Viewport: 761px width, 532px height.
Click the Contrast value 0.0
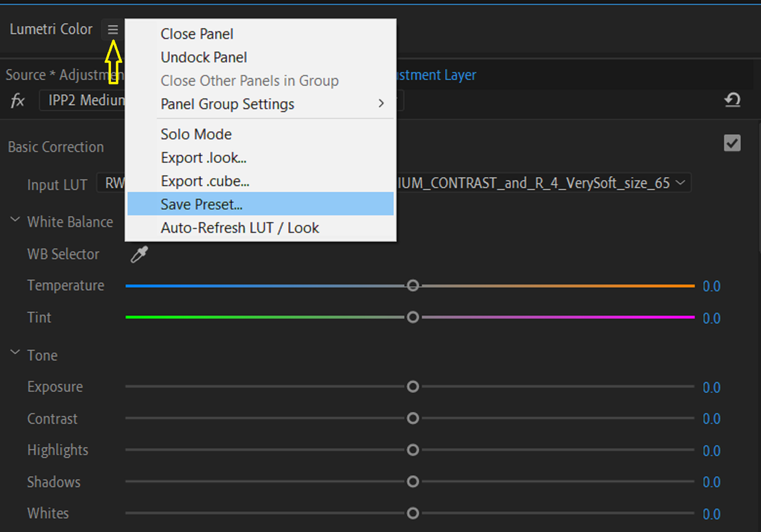click(712, 419)
